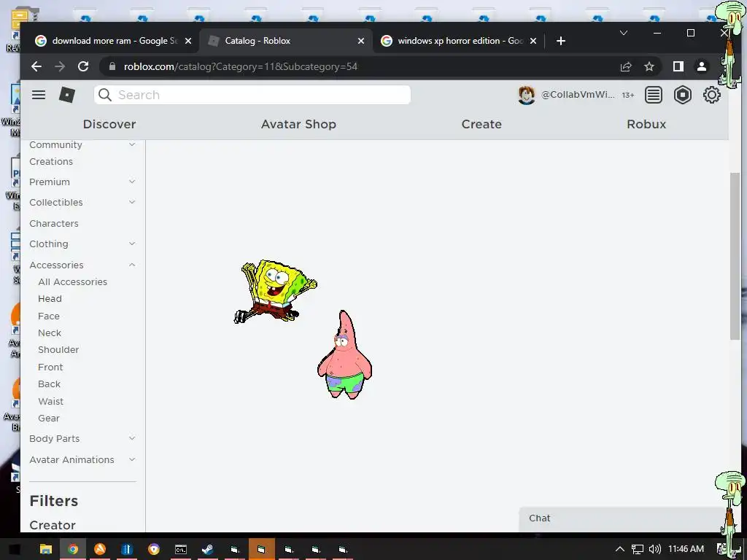Open a new browser tab with plus button

click(x=561, y=41)
